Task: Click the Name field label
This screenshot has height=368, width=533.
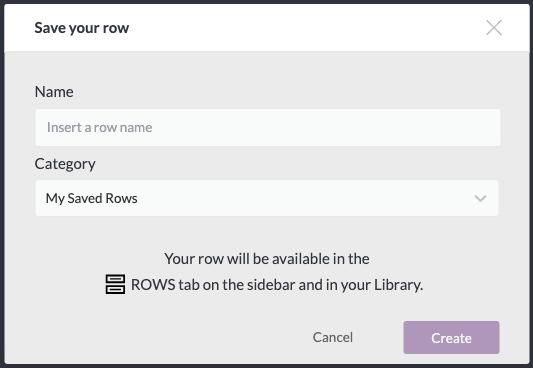Action: click(54, 92)
